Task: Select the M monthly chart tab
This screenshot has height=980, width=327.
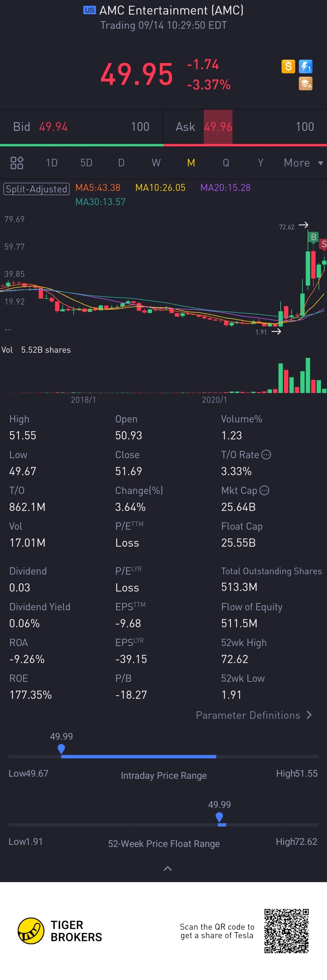Action: point(191,163)
